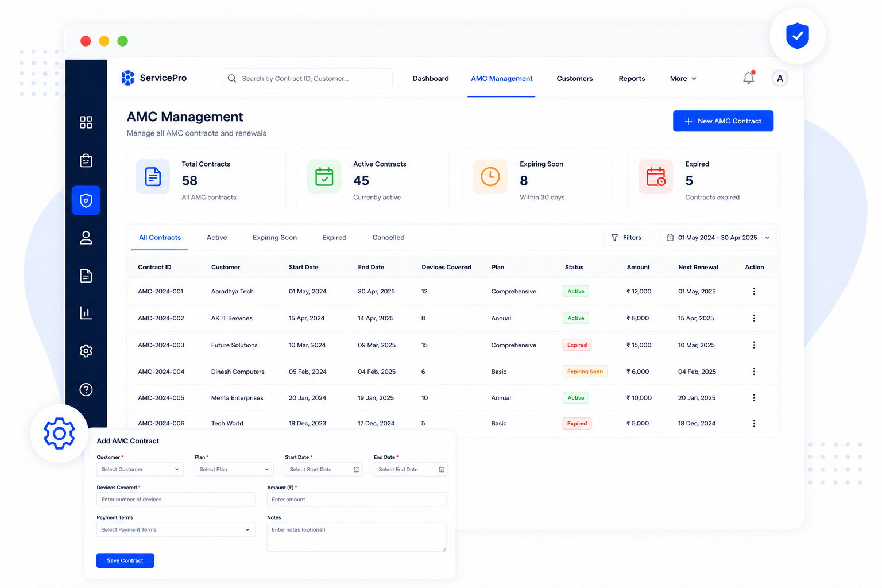The image size is (882, 588).
Task: Open action menu for AMC-2024-003
Action: point(754,345)
